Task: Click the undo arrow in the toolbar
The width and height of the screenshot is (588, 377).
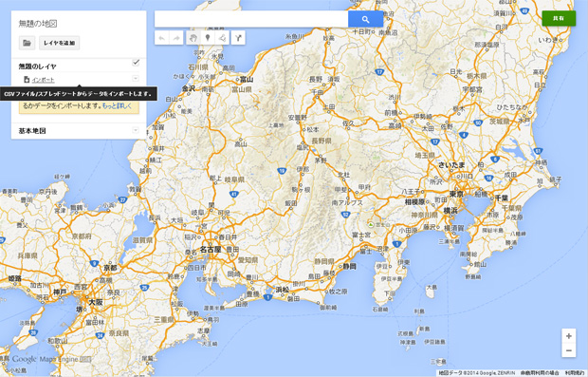Action: (x=162, y=38)
